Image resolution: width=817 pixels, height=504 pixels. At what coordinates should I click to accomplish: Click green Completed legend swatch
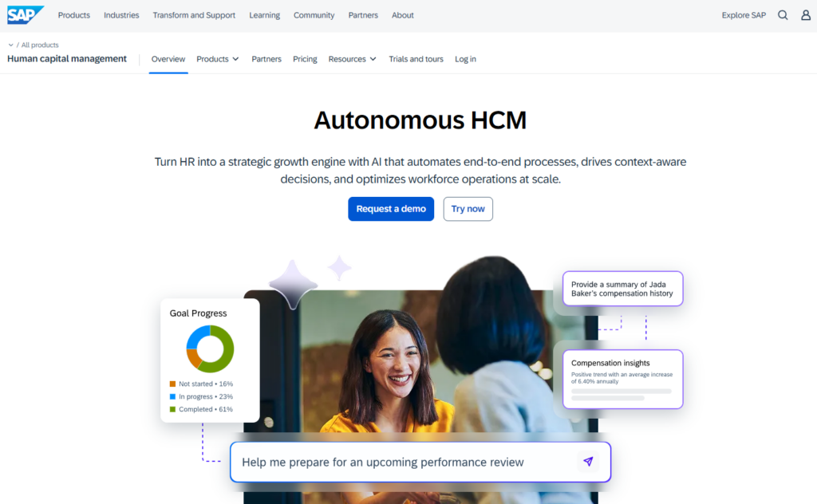coord(172,409)
